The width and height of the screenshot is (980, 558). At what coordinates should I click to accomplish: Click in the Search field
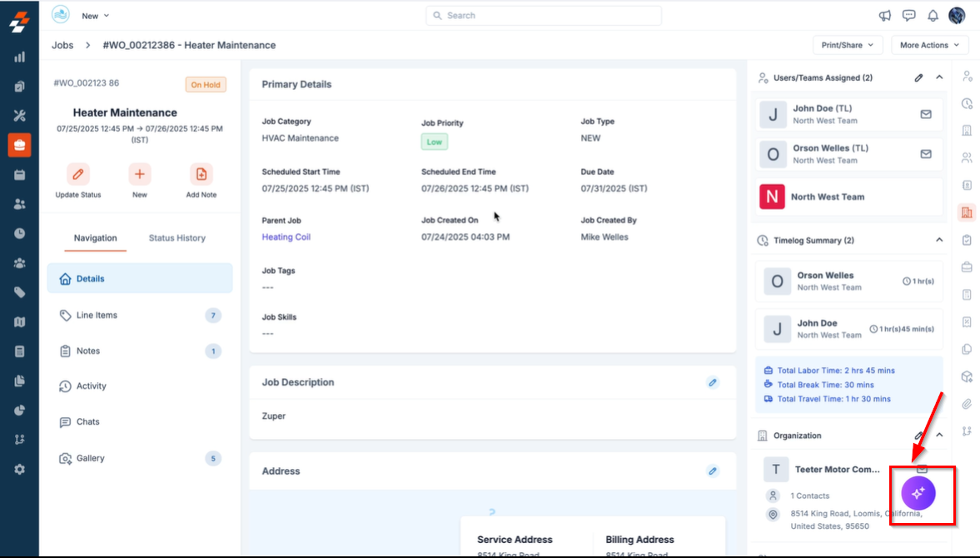click(x=544, y=16)
